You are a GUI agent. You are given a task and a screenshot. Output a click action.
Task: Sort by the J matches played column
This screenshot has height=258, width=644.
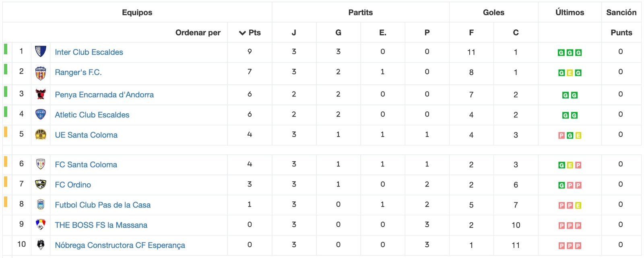click(294, 33)
